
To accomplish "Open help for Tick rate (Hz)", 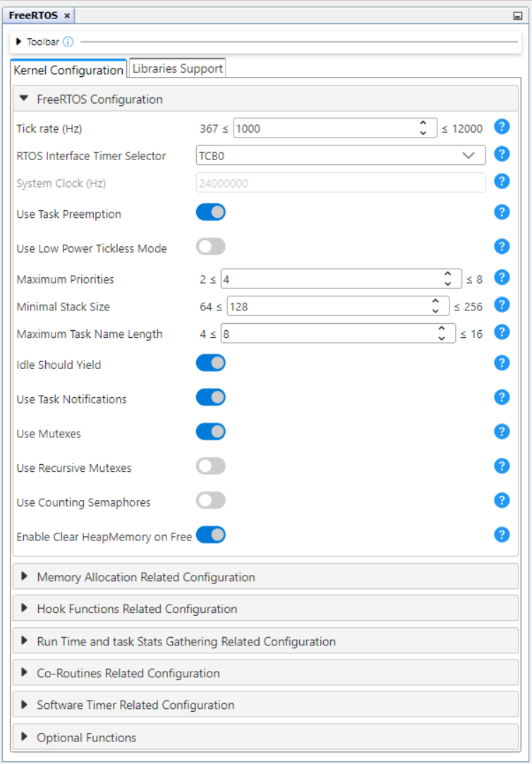I will (x=502, y=127).
